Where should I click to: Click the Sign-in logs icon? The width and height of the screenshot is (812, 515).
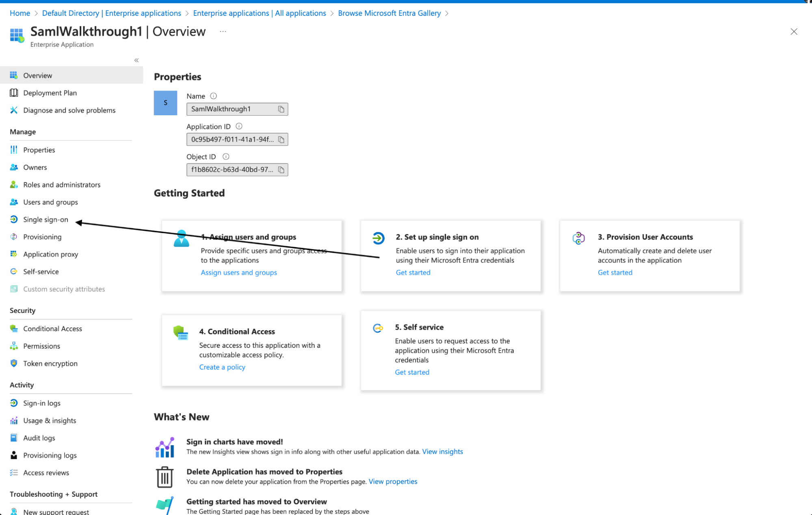(x=14, y=403)
